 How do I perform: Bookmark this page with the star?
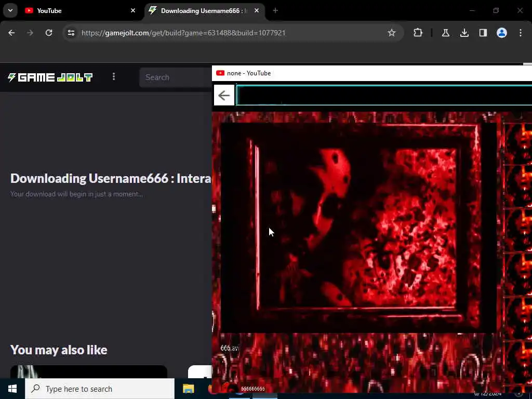pos(392,33)
